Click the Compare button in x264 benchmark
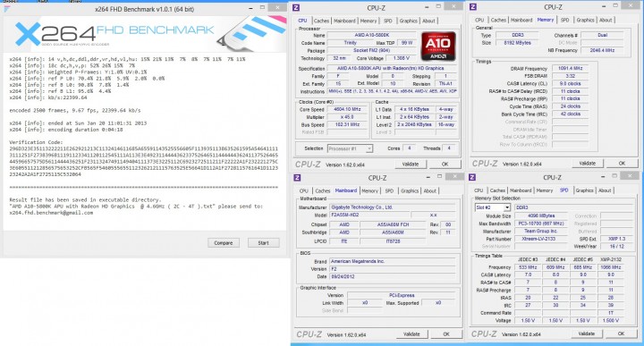Screen dimensions: 644x346 click(224, 243)
